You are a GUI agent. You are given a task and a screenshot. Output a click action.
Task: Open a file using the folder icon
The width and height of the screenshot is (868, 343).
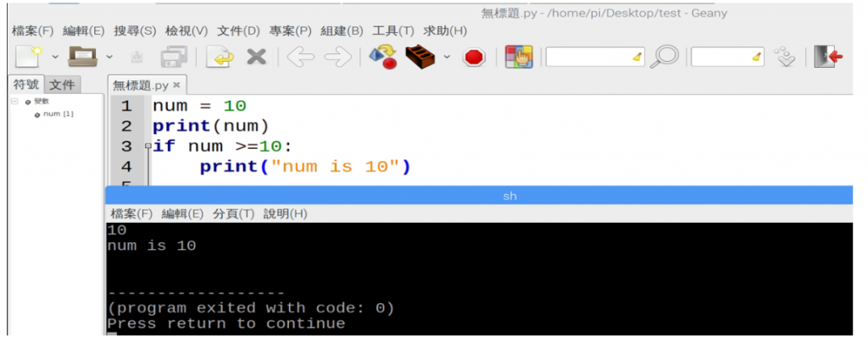click(x=82, y=57)
